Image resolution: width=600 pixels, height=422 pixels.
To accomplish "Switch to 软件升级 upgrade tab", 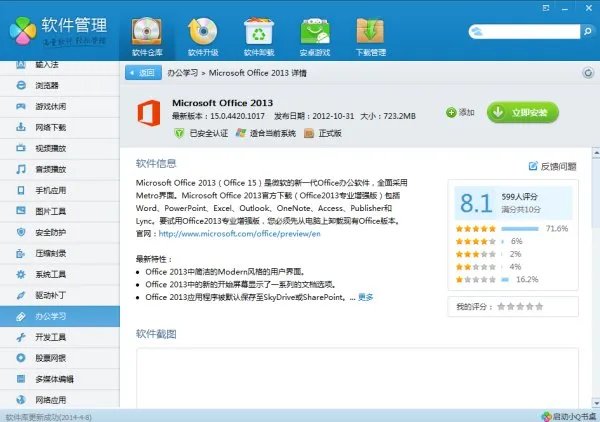I will (x=203, y=37).
